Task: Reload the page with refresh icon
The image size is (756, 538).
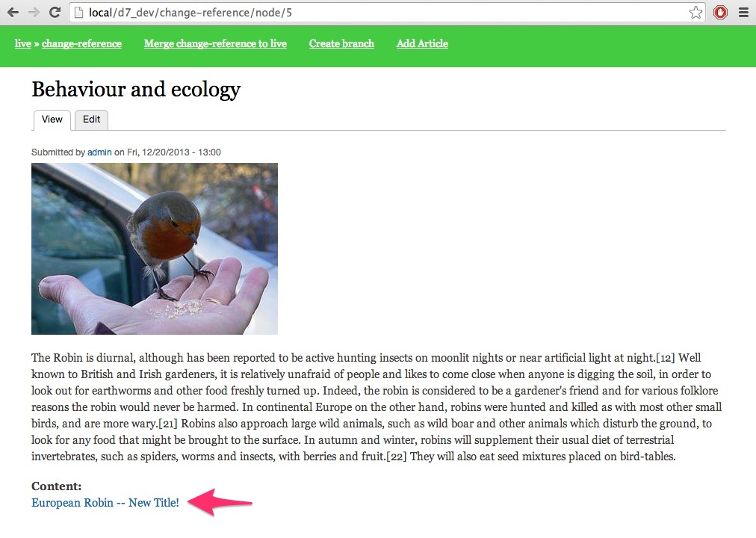Action: click(x=55, y=13)
